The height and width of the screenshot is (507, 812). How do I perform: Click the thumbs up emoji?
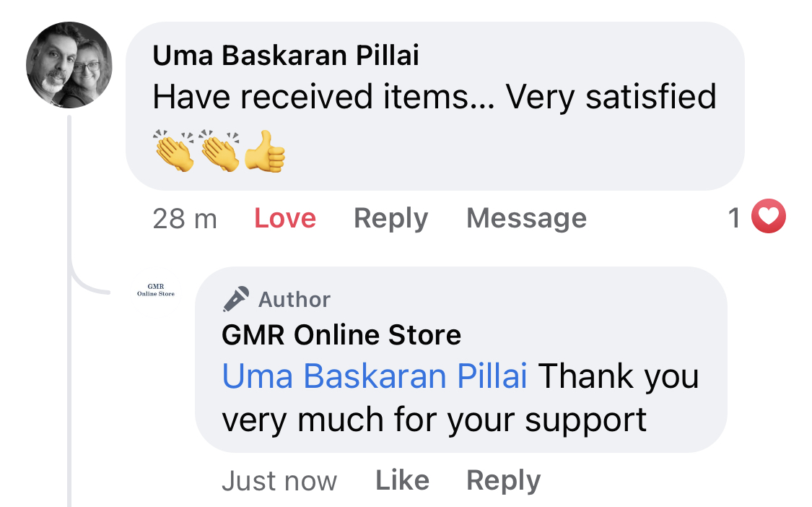click(x=265, y=151)
